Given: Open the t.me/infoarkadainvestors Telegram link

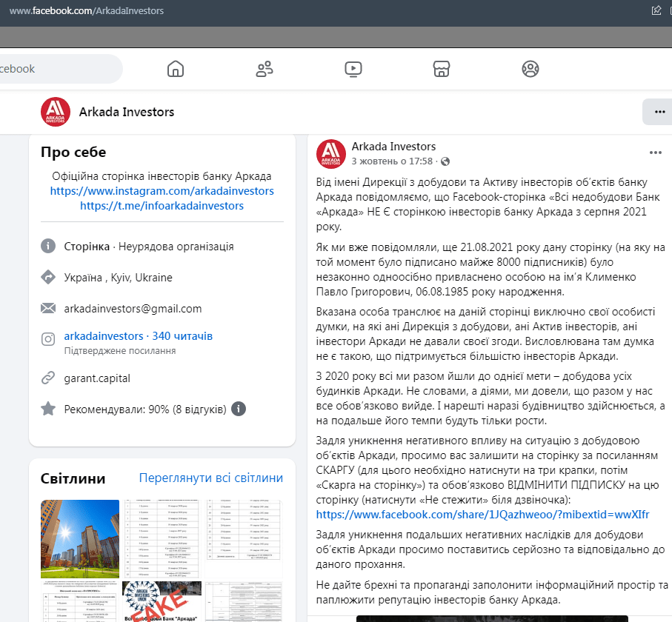Looking at the screenshot, I should pos(162,206).
